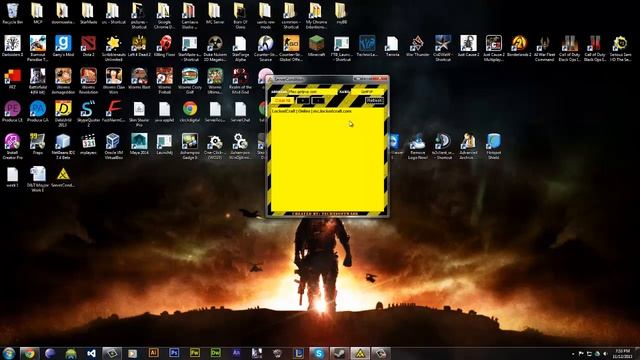Screen dimensions: 640x360
Task: Open Dreamweaver from the taskbar
Action: tap(216, 353)
